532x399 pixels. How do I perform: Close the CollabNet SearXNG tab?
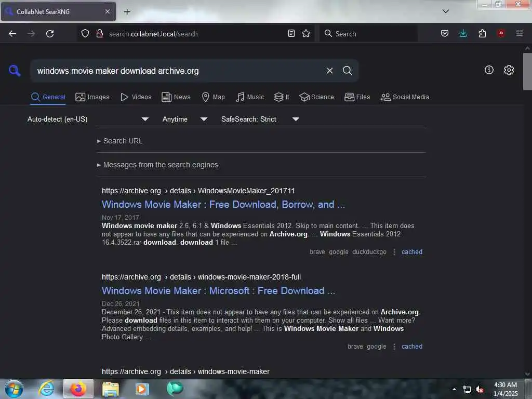(108, 11)
